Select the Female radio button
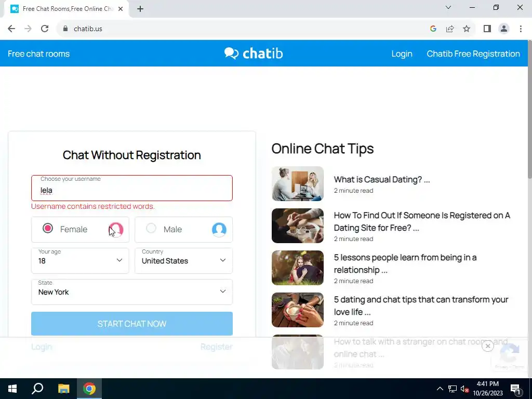 [x=48, y=229]
